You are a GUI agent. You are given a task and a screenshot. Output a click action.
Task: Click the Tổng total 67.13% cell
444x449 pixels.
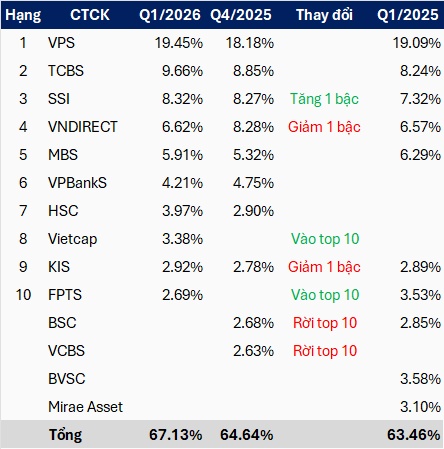(x=176, y=435)
